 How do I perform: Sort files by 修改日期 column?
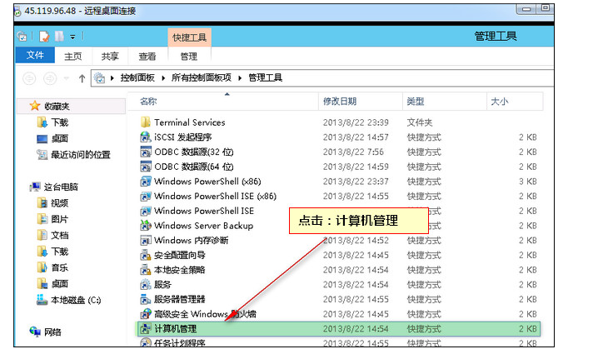339,101
